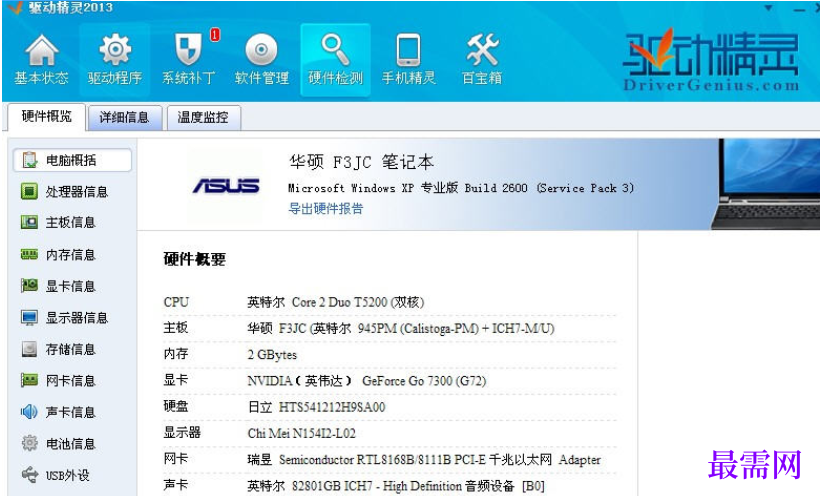Click the 82801GB ICH7 audio value
Screen dimensions: 820x496
(396, 486)
